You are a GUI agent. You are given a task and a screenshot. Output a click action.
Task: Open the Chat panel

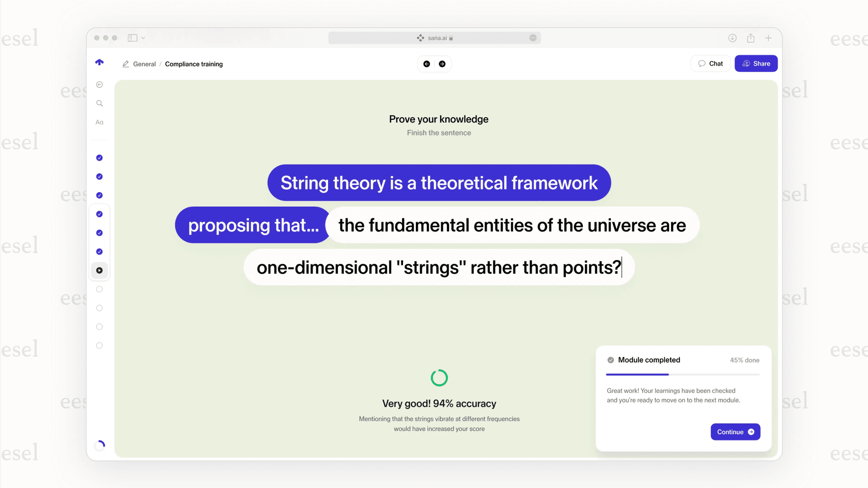coord(710,64)
